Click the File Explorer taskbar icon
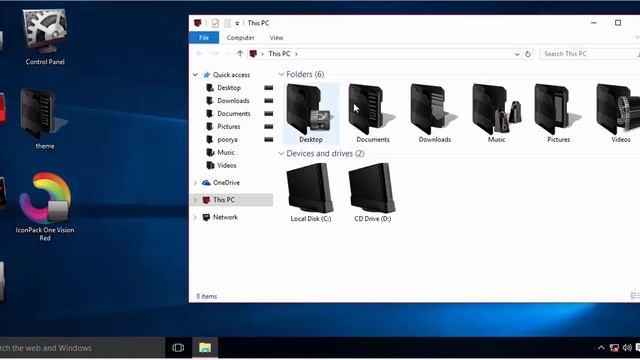 [205, 348]
